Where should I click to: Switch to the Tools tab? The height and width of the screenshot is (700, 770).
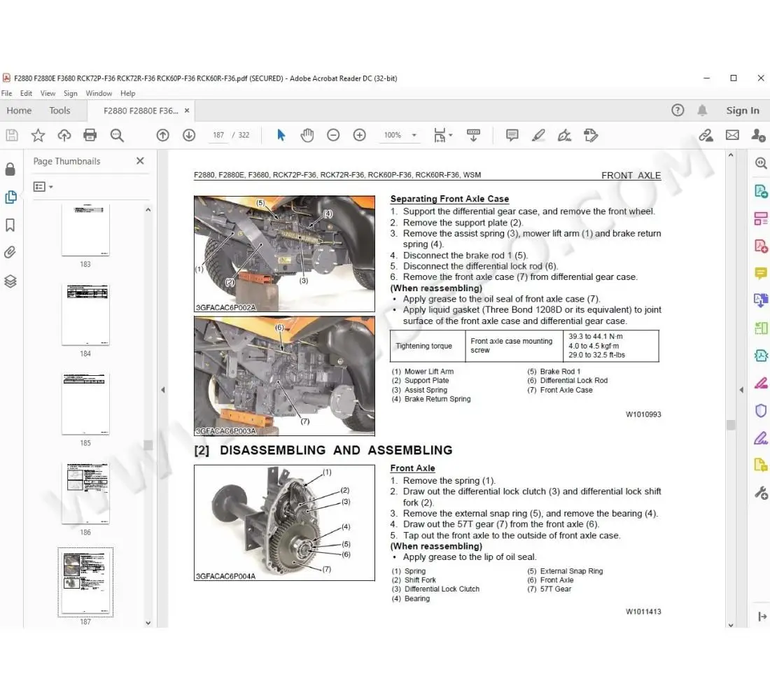click(x=60, y=111)
